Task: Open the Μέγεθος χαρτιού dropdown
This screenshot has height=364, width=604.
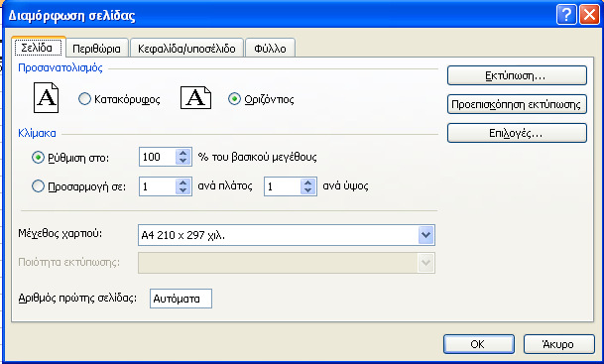Action: (x=426, y=235)
